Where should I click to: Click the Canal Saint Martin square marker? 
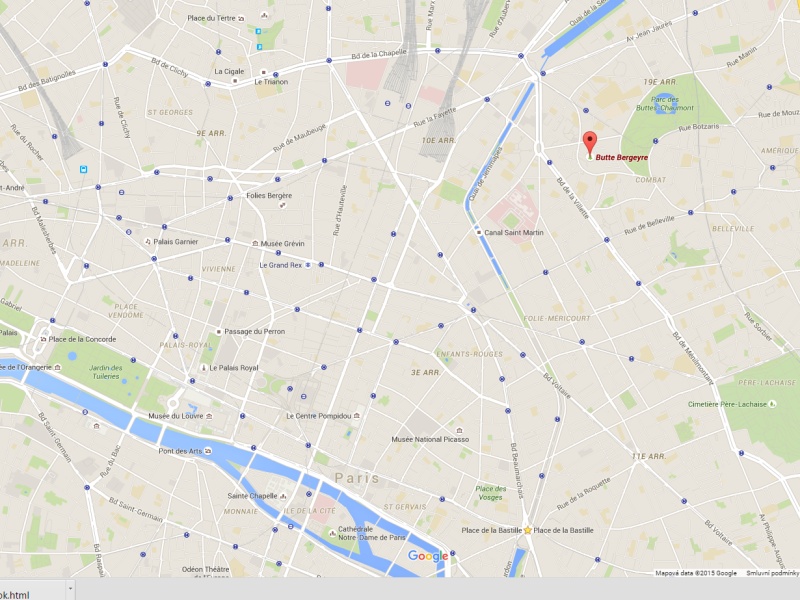(479, 233)
